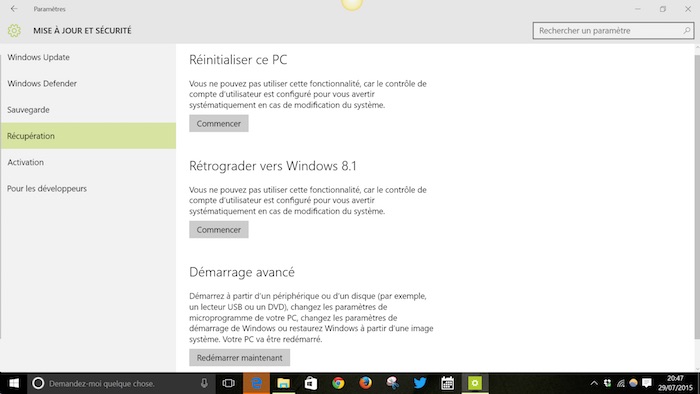Show hidden system tray icons
Screen dimensions: 700x394
594,383
